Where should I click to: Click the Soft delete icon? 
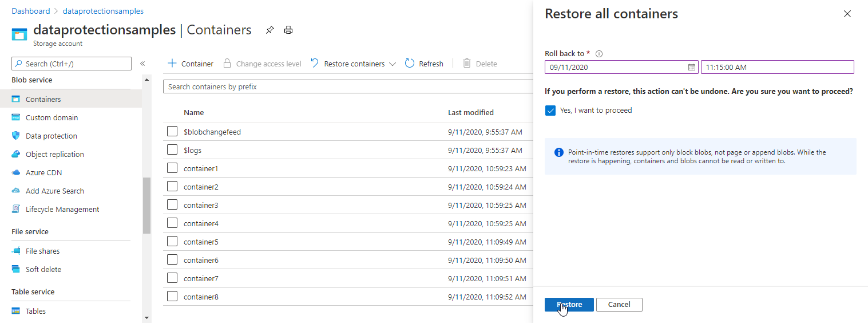pyautogui.click(x=16, y=269)
